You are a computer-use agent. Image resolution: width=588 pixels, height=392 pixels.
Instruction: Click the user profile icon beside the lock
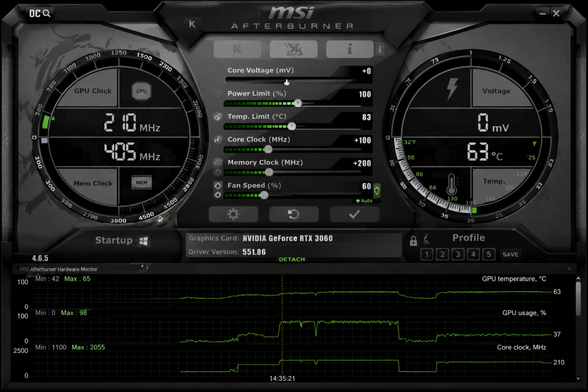427,239
